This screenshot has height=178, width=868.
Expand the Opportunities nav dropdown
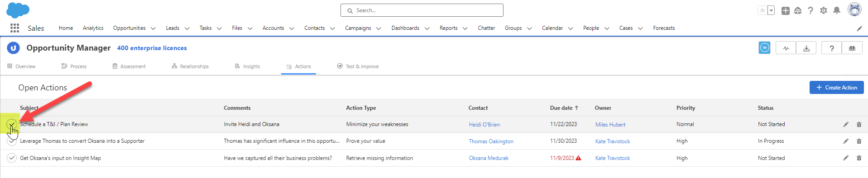(153, 28)
